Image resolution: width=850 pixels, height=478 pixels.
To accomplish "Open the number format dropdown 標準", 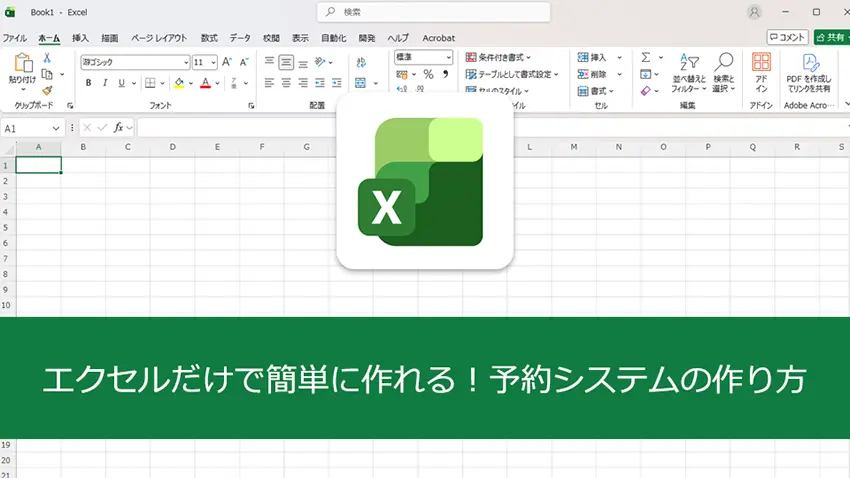I will (423, 57).
